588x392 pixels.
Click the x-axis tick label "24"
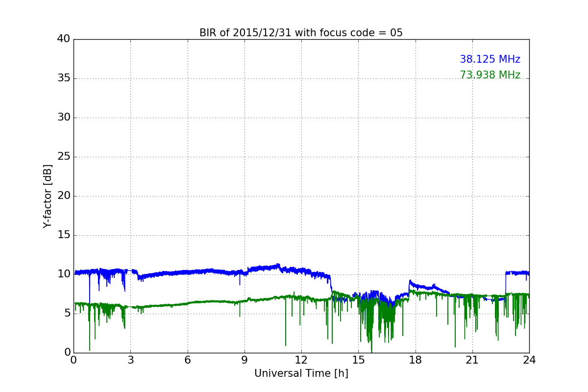[x=529, y=360]
